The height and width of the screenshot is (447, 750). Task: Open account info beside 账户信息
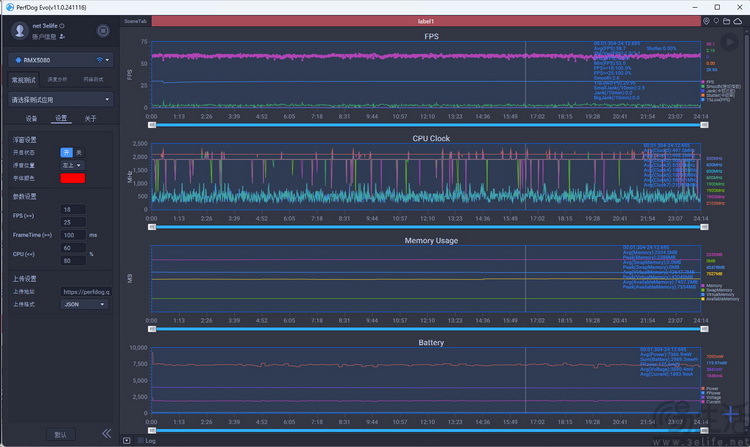[x=62, y=36]
